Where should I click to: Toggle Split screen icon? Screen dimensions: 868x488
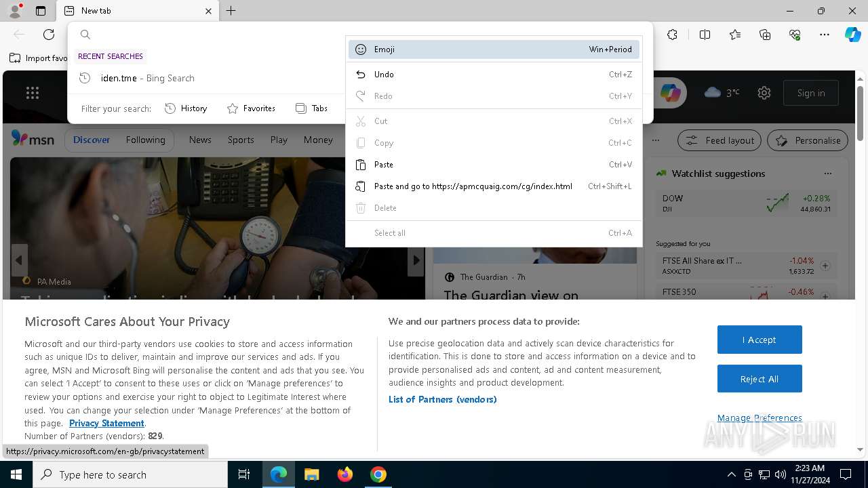tap(705, 35)
